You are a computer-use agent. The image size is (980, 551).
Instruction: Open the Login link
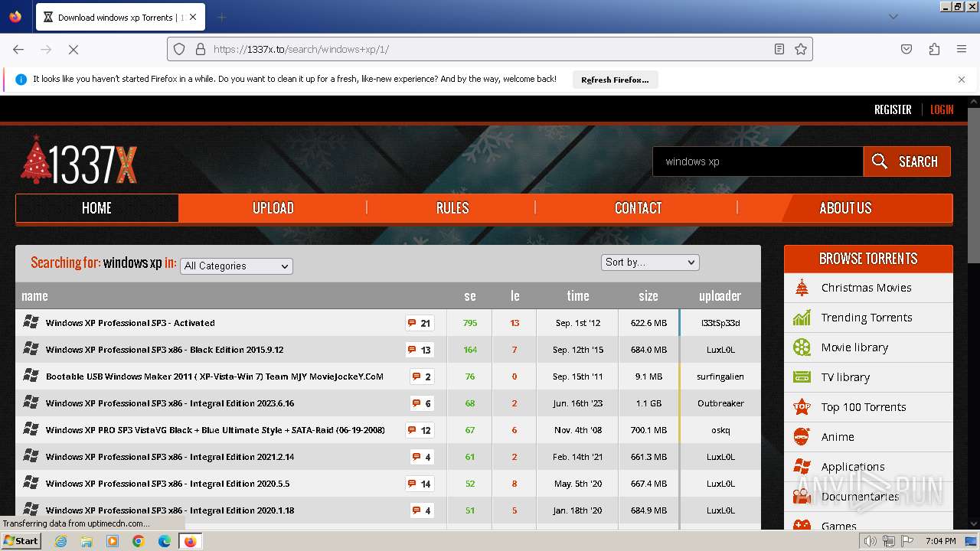point(942,109)
